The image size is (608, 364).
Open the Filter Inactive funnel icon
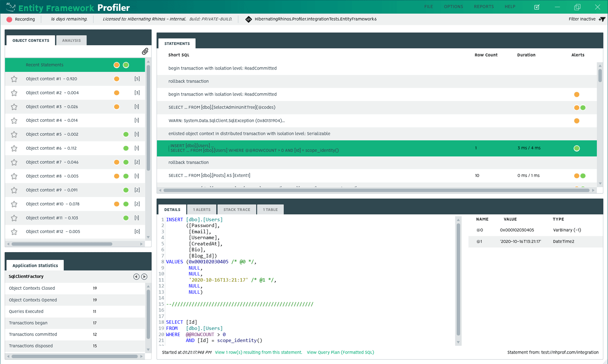[602, 19]
